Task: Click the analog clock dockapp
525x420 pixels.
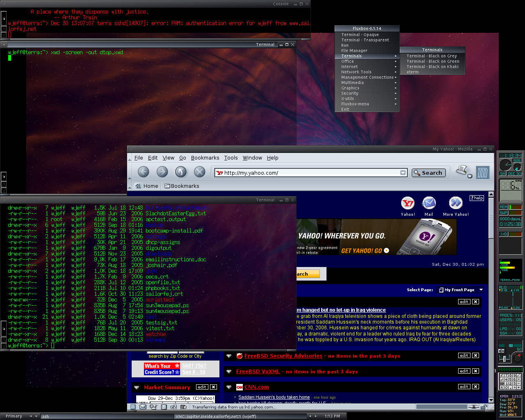Action: click(510, 165)
